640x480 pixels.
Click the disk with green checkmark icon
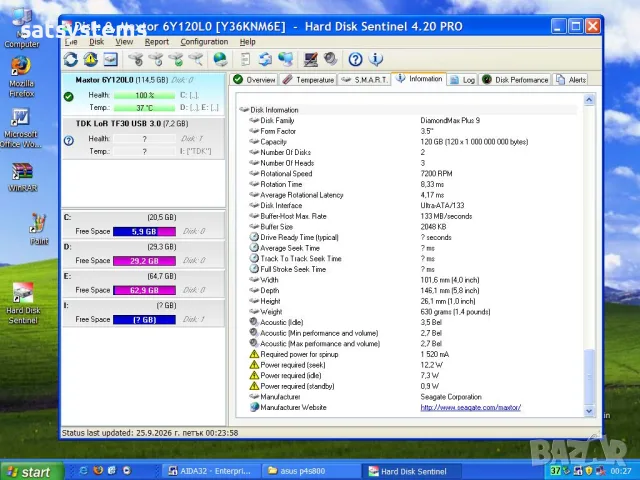[176, 60]
